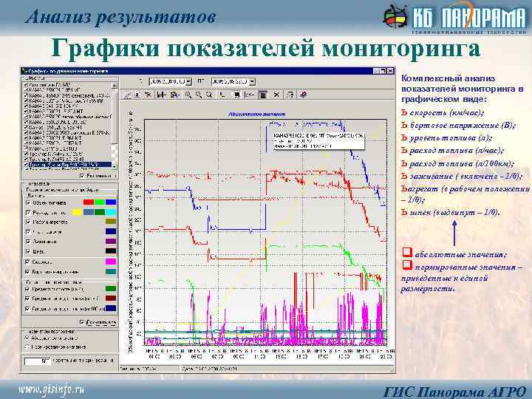This screenshot has height=399, width=532.
Task: Toggle the Зажигание checkbox
Action: pos(28,242)
